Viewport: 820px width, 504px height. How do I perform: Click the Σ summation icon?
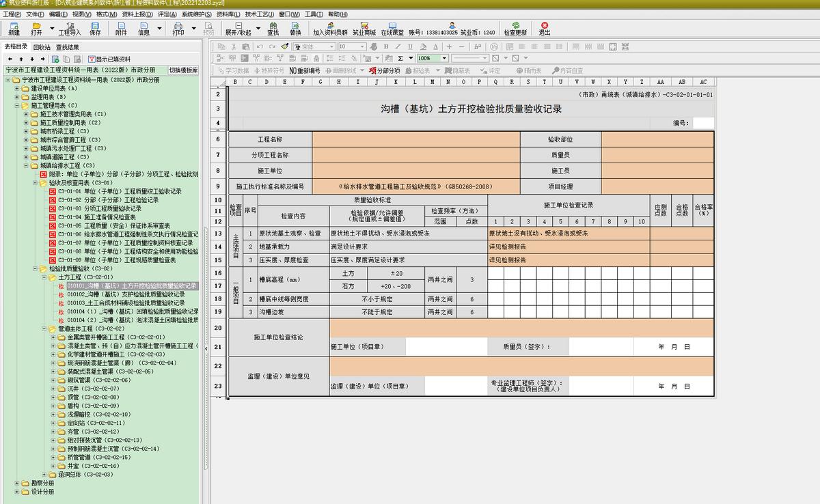(x=400, y=57)
